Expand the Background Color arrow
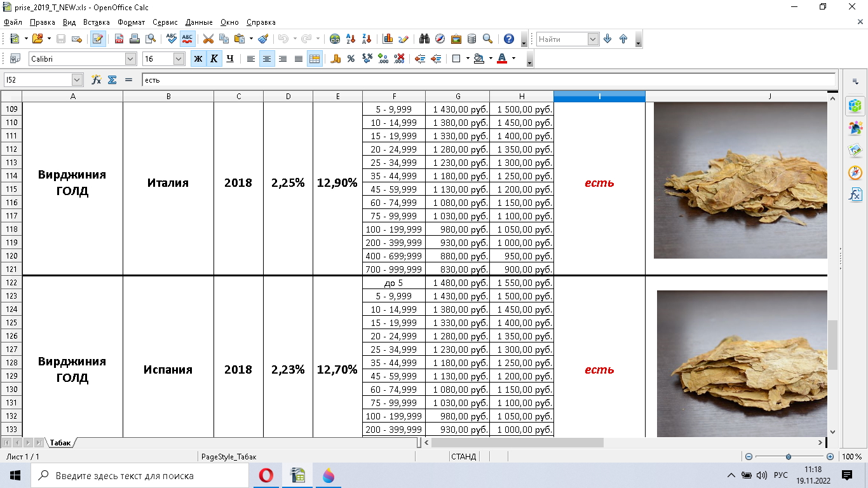 pyautogui.click(x=491, y=58)
